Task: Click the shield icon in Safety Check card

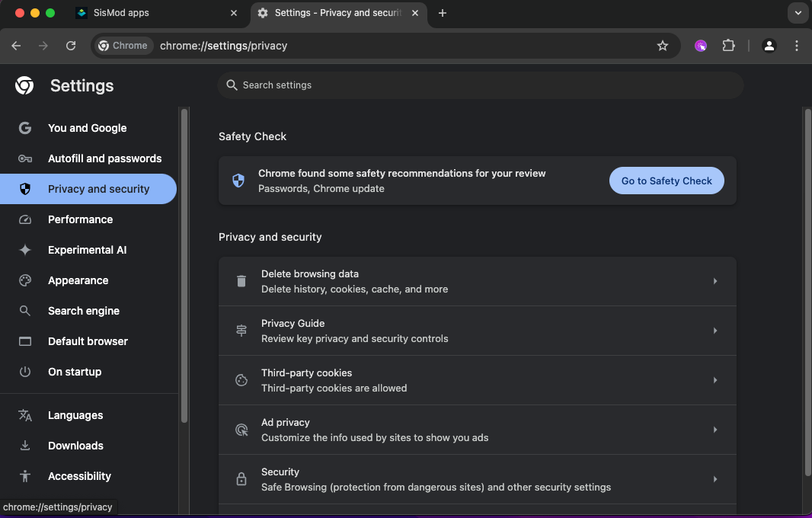Action: click(238, 181)
